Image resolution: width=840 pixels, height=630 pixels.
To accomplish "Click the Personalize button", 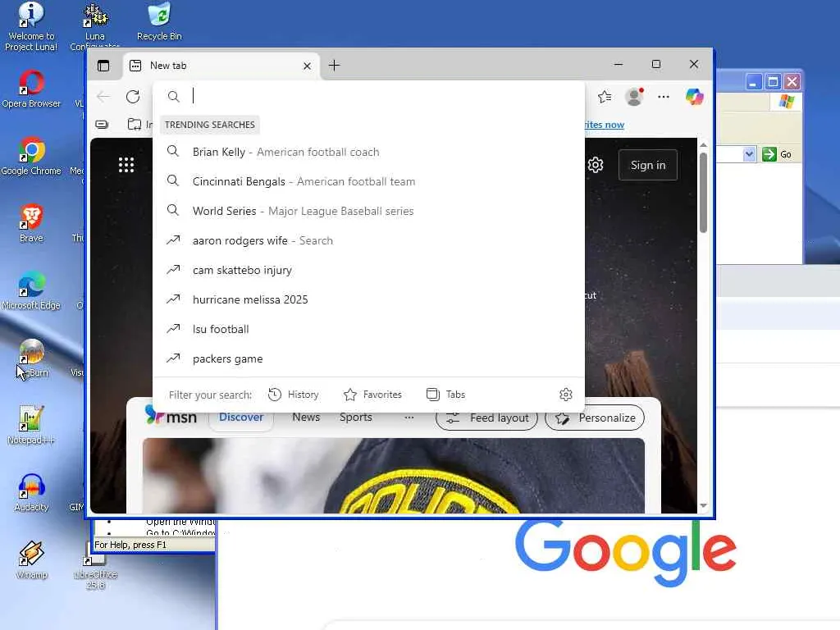I will tap(595, 418).
